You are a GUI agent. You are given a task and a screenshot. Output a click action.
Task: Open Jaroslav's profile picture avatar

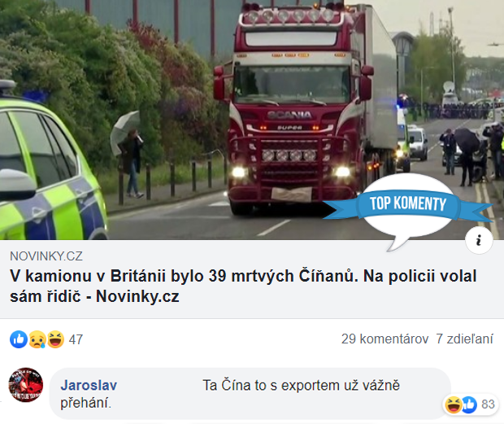coord(26,385)
